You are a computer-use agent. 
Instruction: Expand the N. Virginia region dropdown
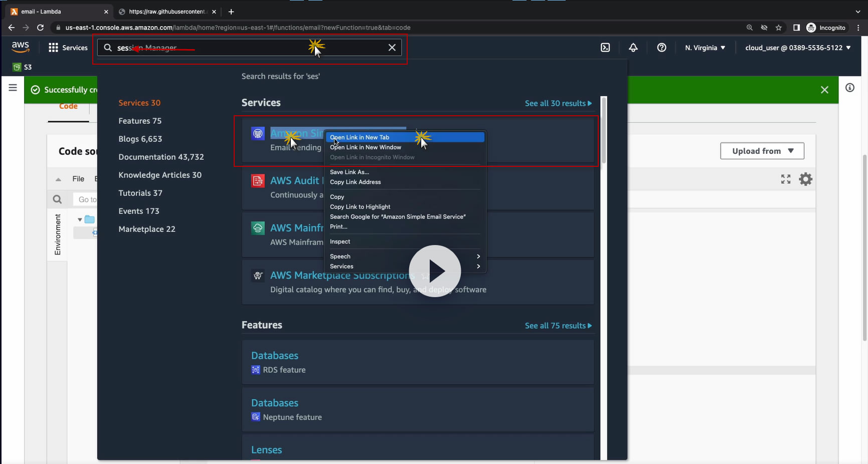pyautogui.click(x=705, y=48)
